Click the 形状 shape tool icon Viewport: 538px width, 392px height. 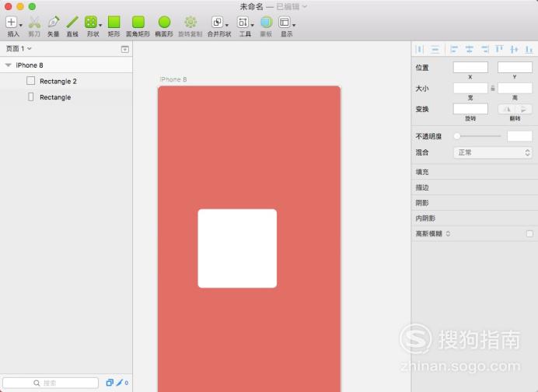click(91, 22)
